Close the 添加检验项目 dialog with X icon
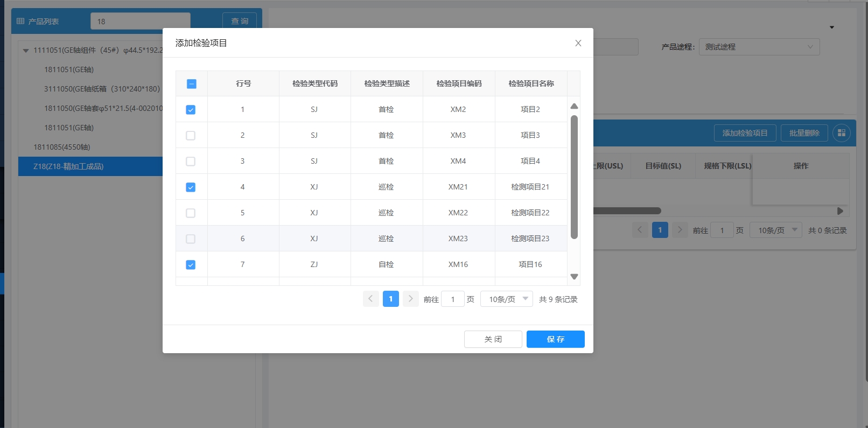 pyautogui.click(x=578, y=43)
